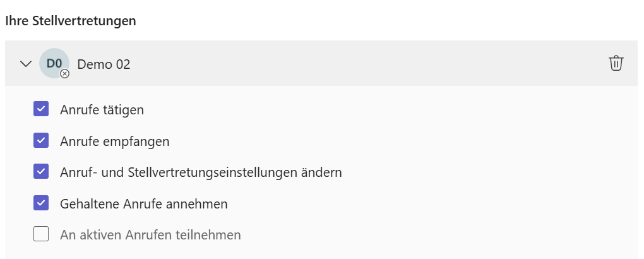This screenshot has height=259, width=644.
Task: Uncheck the Gehaltene Anrufe annehmen checkbox
Action: coord(41,203)
